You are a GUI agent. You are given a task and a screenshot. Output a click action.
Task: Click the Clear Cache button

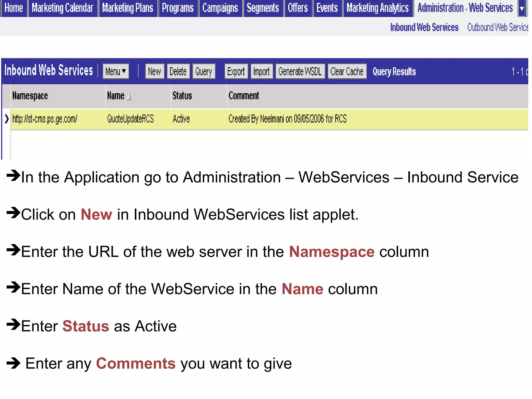[x=347, y=71]
